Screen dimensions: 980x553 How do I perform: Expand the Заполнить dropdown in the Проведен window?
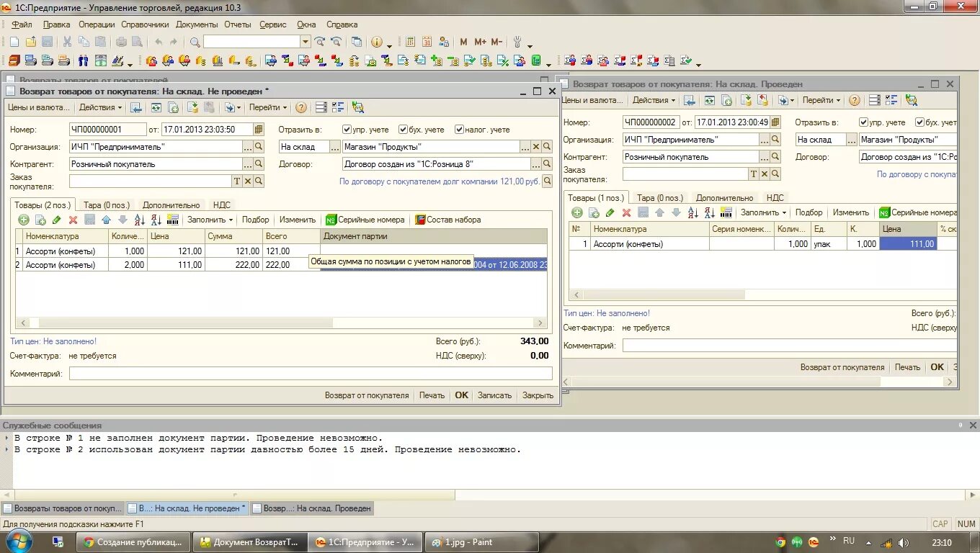(x=763, y=212)
